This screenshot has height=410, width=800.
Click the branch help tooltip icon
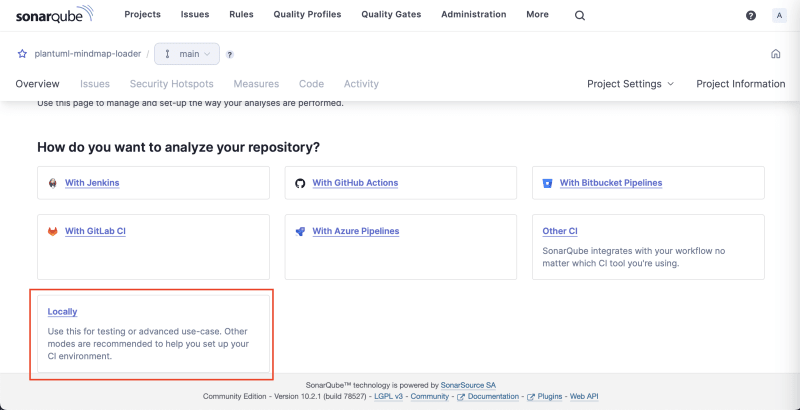[230, 55]
